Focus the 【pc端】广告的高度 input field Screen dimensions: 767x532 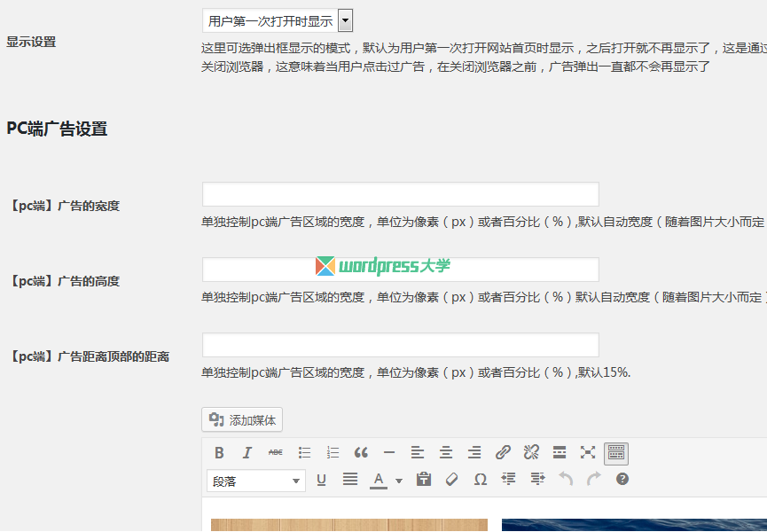tap(401, 270)
